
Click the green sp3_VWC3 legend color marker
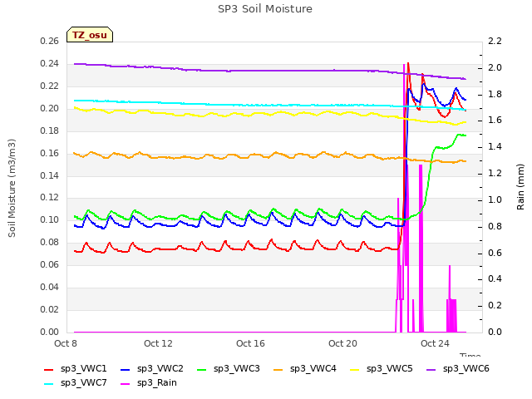pyautogui.click(x=202, y=370)
